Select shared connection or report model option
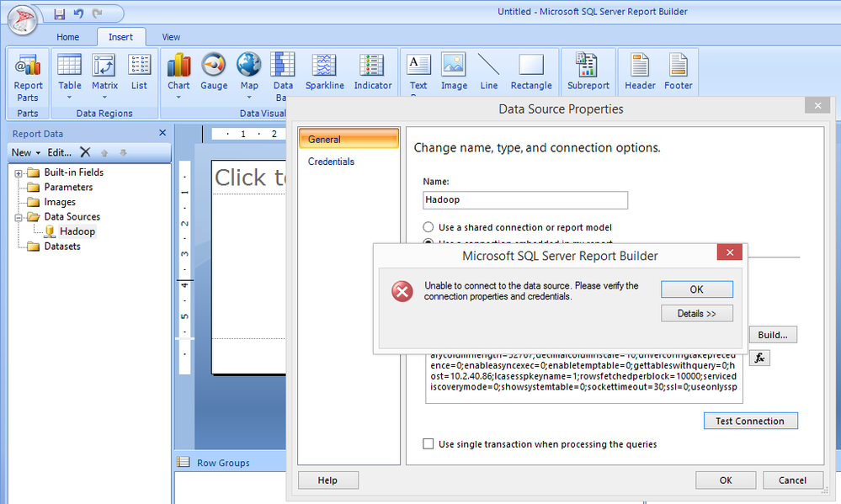Viewport: 841px width, 504px height. [428, 227]
